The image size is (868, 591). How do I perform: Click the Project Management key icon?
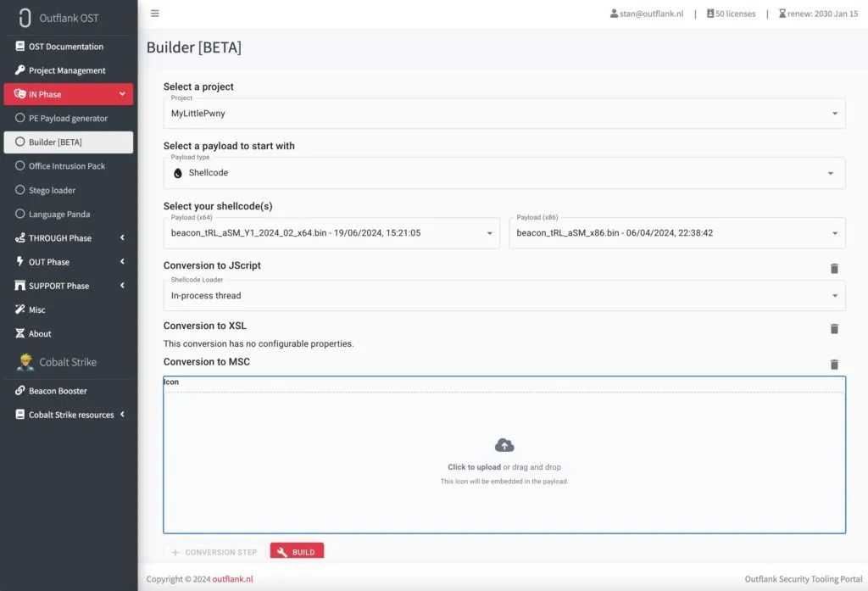[20, 70]
